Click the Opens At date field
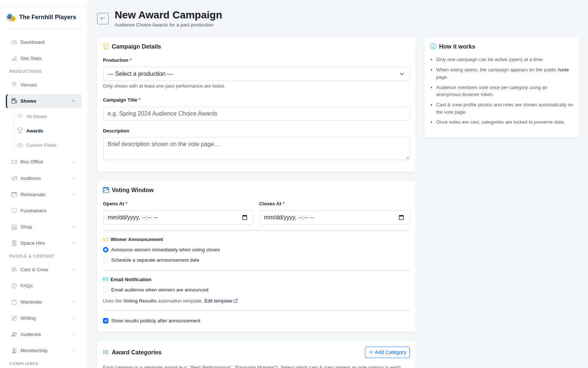Image resolution: width=588 pixels, height=368 pixels. click(178, 217)
